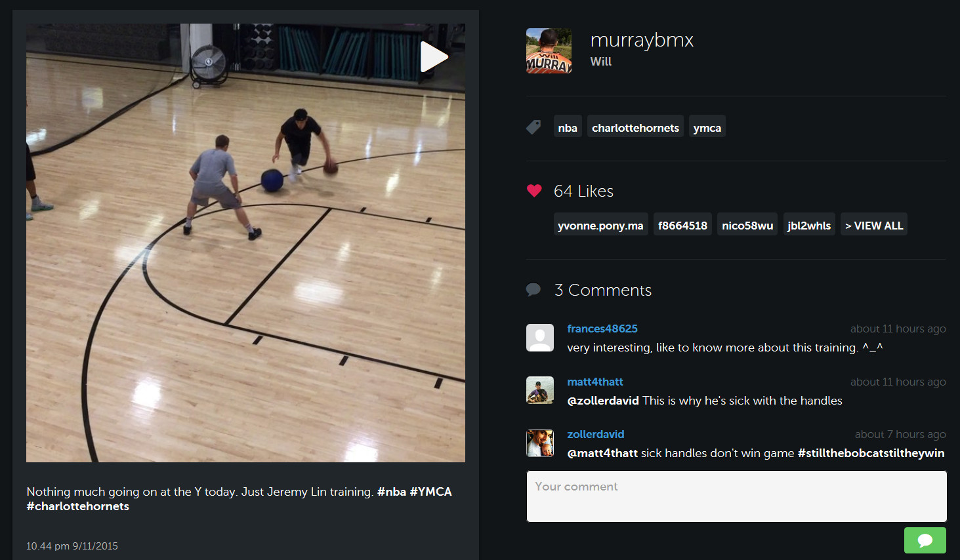Open f8664518 liker profile
Screen dimensions: 960x560
point(682,226)
